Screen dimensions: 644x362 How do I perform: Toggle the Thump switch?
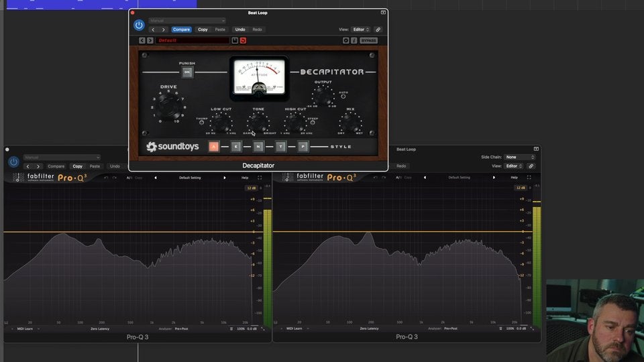pos(201,122)
